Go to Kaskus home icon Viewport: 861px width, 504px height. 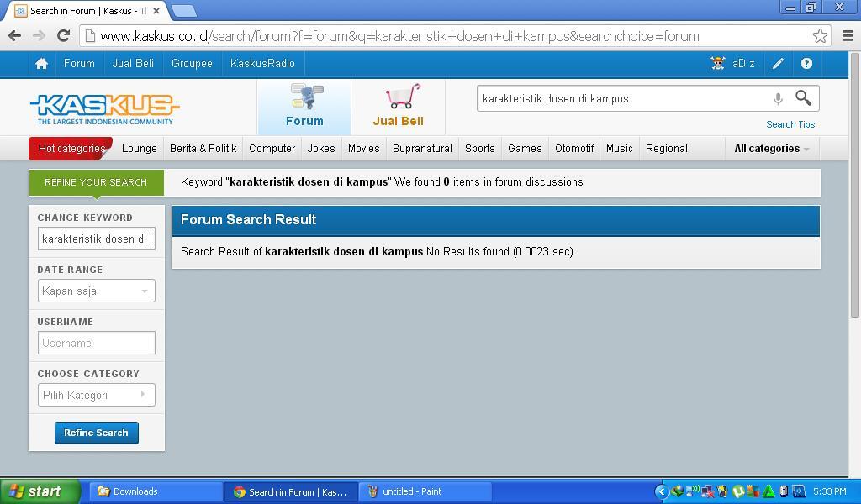(x=42, y=64)
